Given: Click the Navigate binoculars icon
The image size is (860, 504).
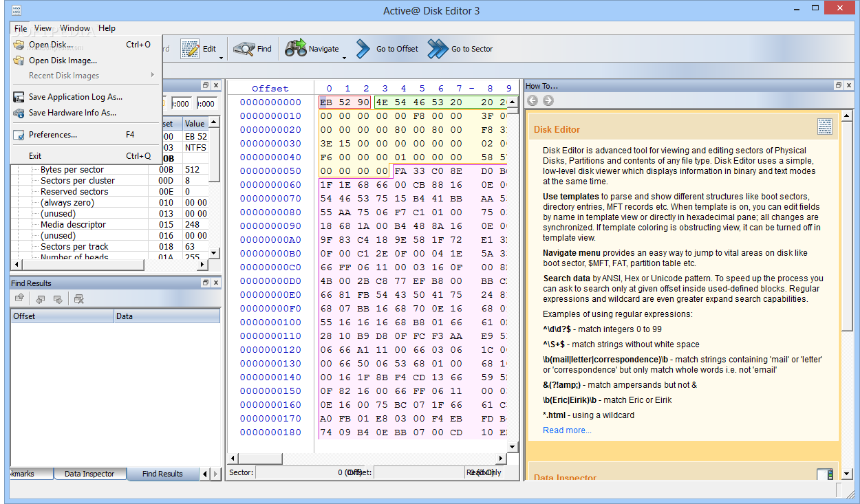Looking at the screenshot, I should pos(296,49).
